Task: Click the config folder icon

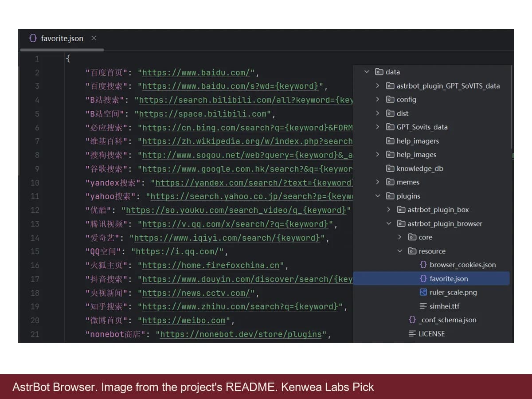Action: (390, 99)
